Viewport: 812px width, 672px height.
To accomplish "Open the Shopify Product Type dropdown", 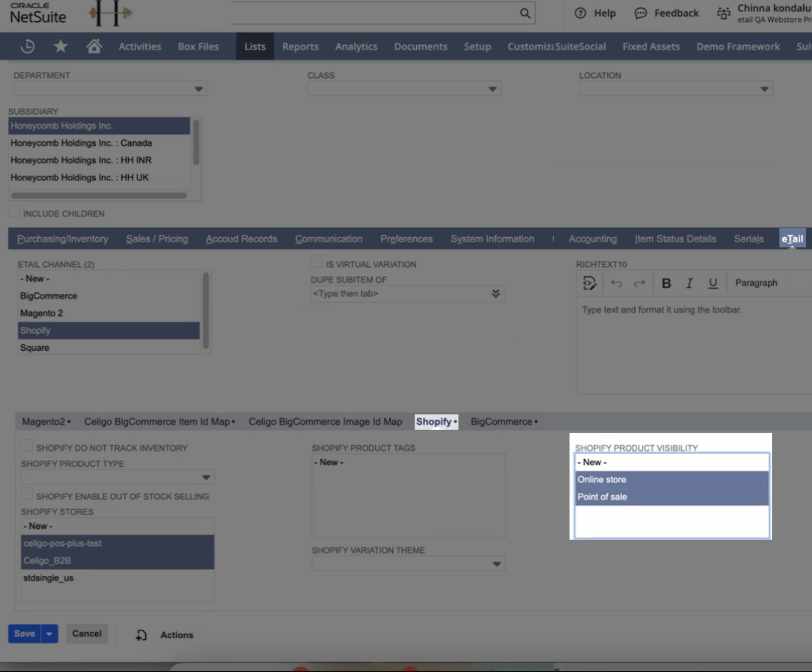I will click(x=206, y=478).
